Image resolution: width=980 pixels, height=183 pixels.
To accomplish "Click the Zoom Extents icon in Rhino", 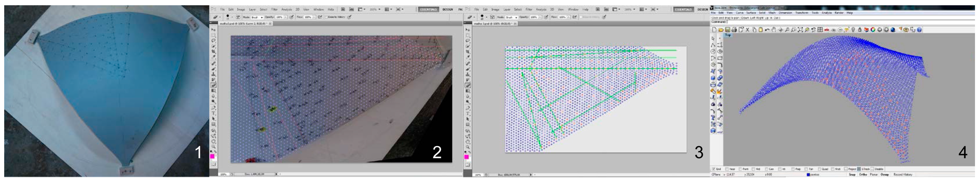I will (800, 30).
